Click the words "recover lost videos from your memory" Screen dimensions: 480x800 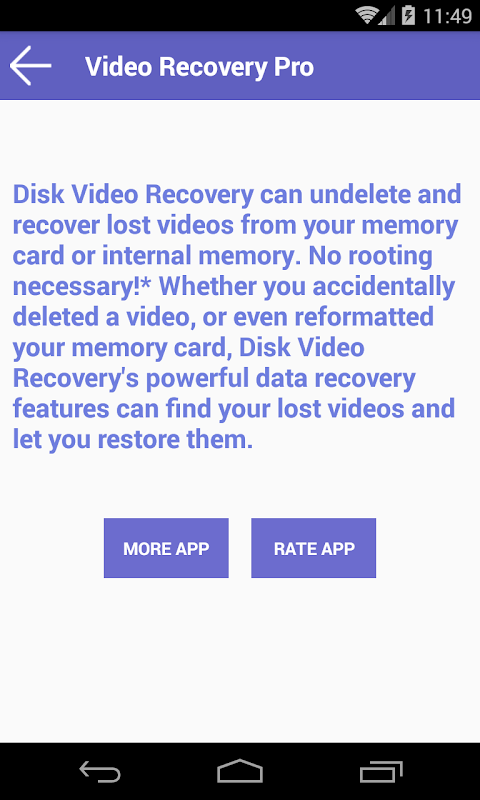(235, 227)
